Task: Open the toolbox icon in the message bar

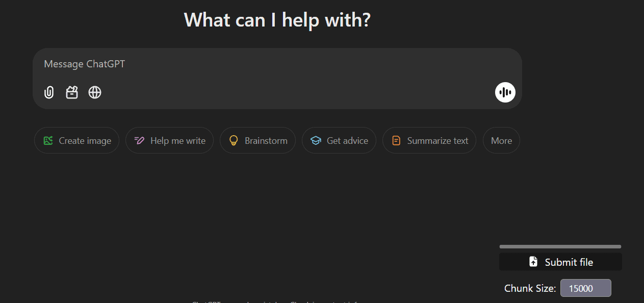Action: [x=71, y=92]
